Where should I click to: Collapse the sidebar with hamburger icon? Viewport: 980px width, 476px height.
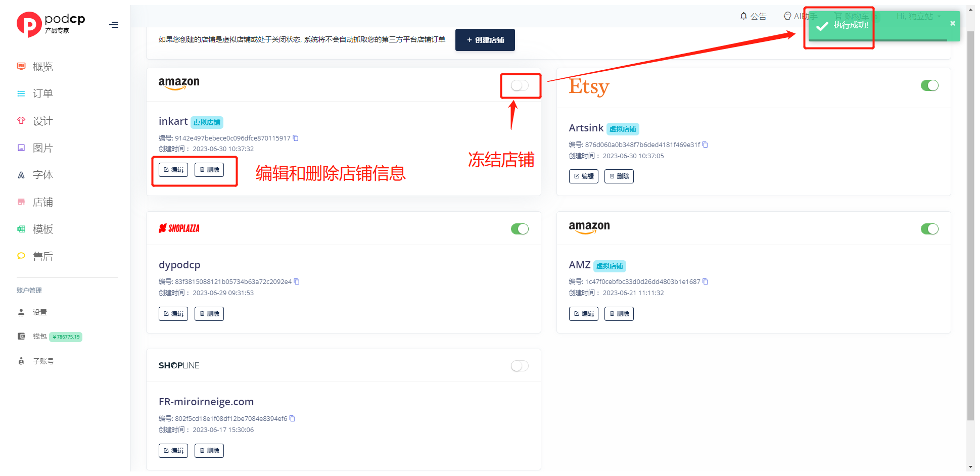114,25
